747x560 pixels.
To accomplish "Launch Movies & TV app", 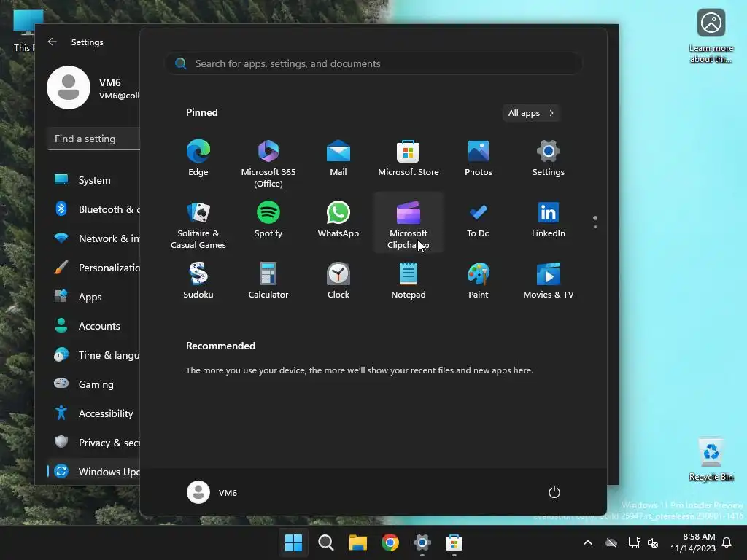I will click(x=549, y=281).
